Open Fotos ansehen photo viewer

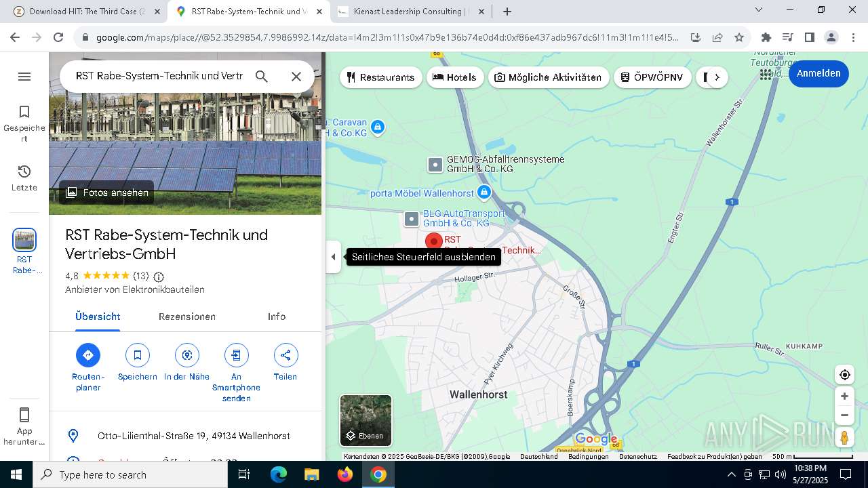click(107, 192)
